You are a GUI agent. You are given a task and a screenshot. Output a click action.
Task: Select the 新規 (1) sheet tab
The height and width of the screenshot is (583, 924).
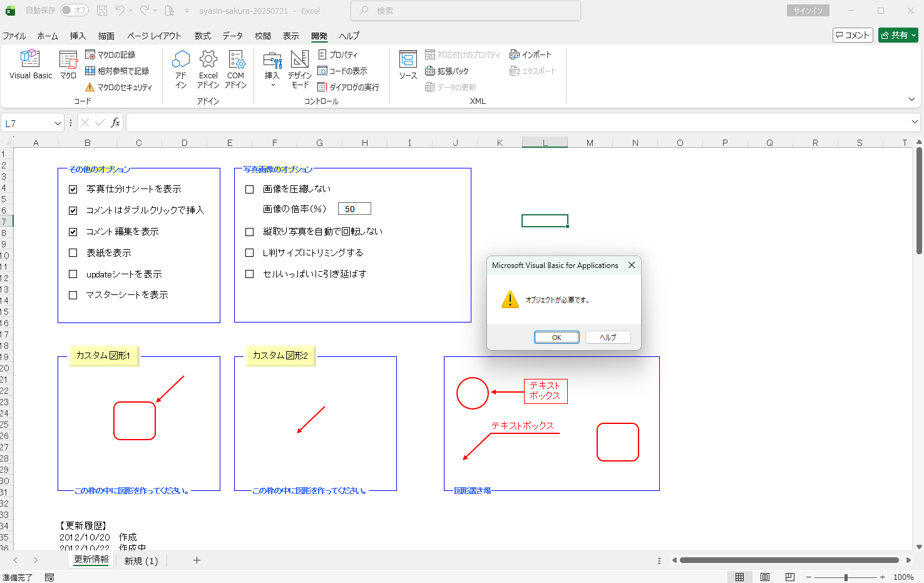(141, 560)
